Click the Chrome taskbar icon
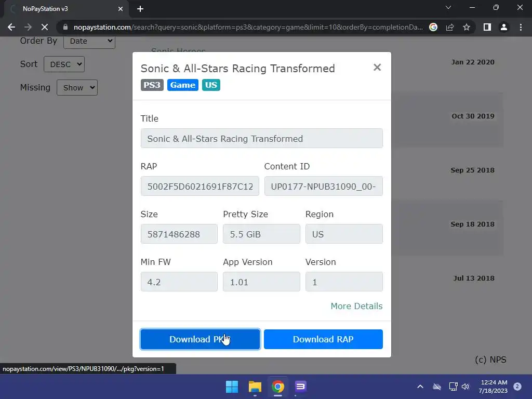 pos(277,387)
